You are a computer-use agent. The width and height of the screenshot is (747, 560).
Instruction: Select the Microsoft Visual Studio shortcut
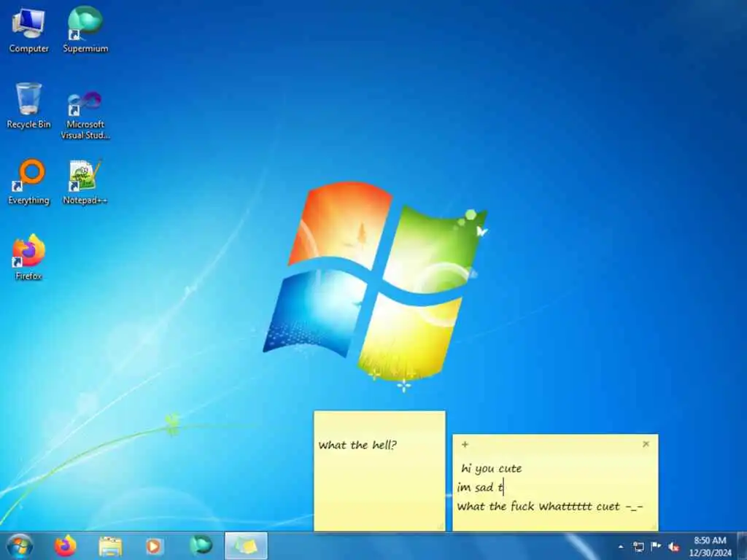85,115
